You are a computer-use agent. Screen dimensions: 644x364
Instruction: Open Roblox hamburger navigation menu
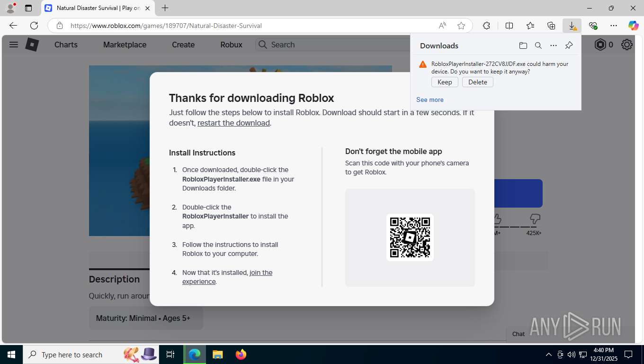pos(14,45)
